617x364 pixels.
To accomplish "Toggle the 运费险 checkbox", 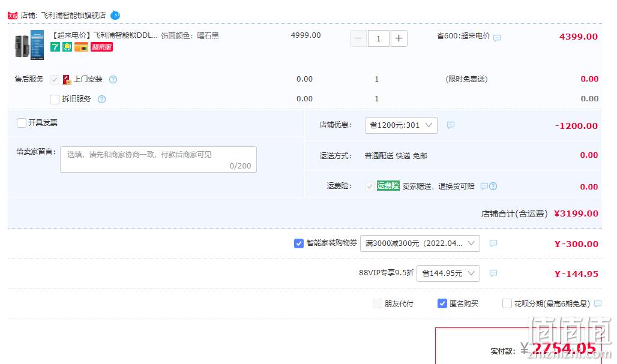I will 369,186.
